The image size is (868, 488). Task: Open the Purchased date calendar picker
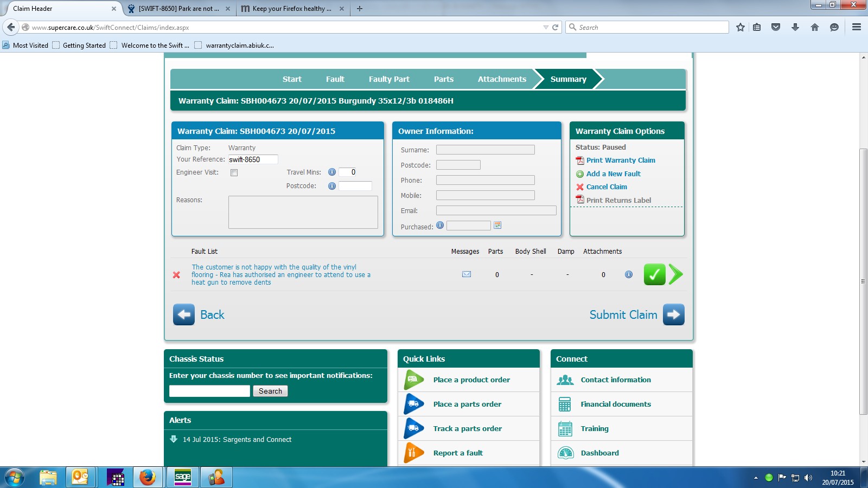tap(497, 225)
